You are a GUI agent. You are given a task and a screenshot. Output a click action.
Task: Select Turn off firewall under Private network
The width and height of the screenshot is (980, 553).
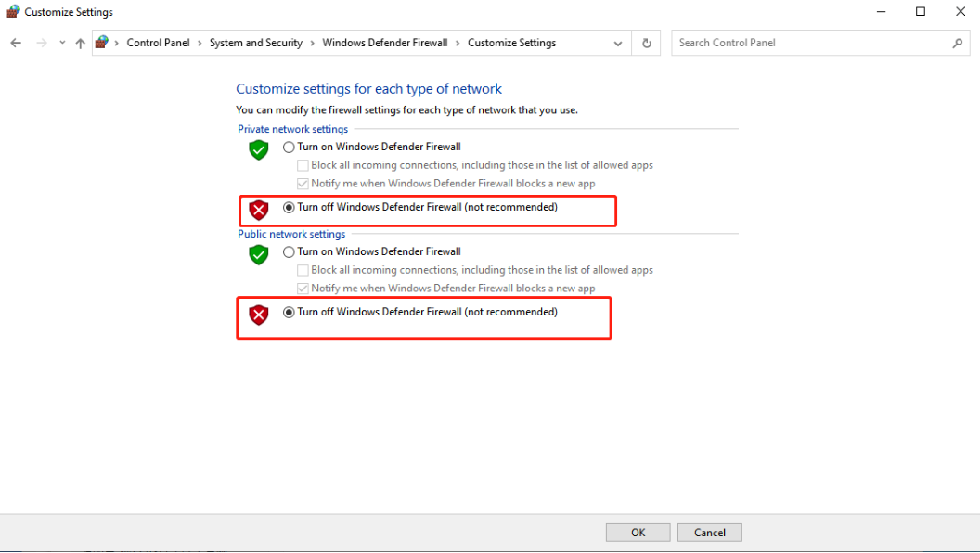[x=289, y=208]
